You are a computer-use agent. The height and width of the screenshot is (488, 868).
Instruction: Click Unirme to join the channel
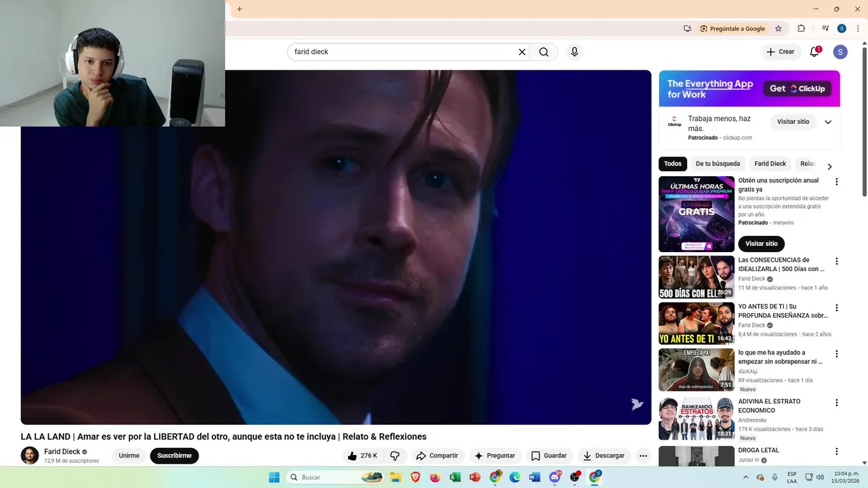tap(129, 456)
